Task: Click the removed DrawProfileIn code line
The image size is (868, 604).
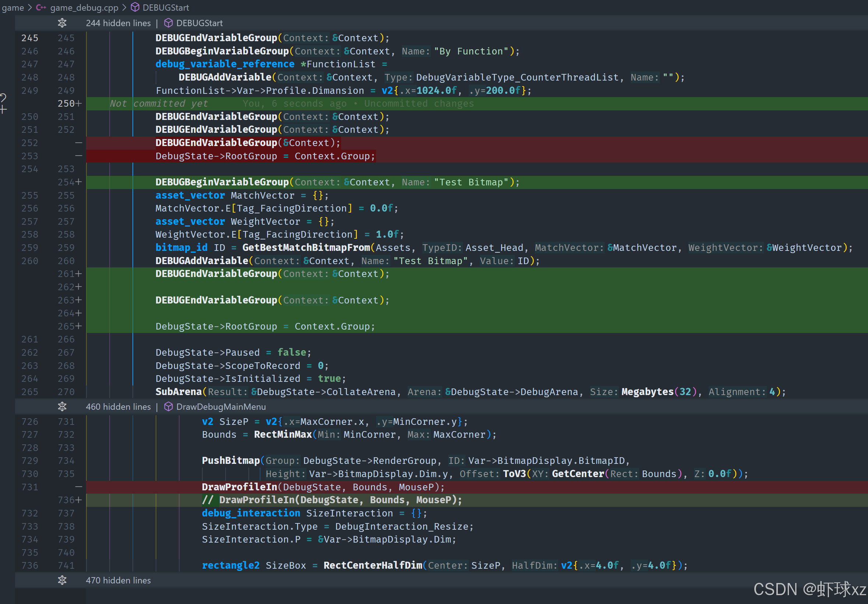Action: tap(323, 487)
